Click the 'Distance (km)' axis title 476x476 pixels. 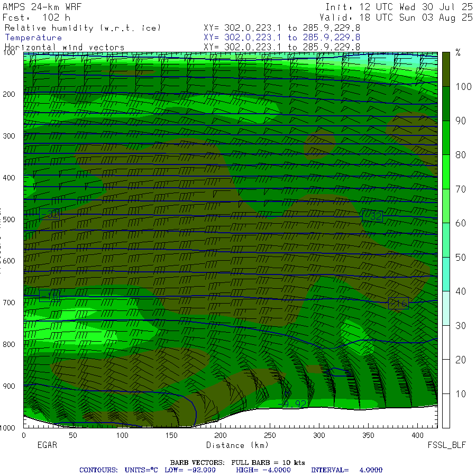pyautogui.click(x=237, y=445)
